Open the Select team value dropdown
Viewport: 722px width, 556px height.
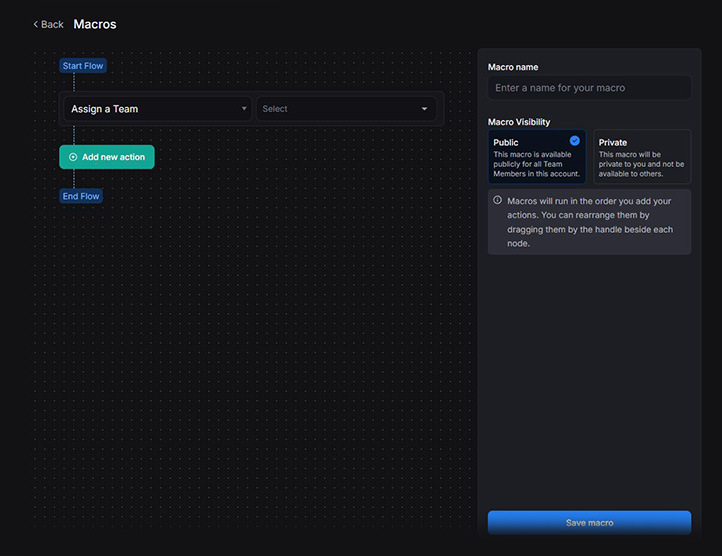345,109
